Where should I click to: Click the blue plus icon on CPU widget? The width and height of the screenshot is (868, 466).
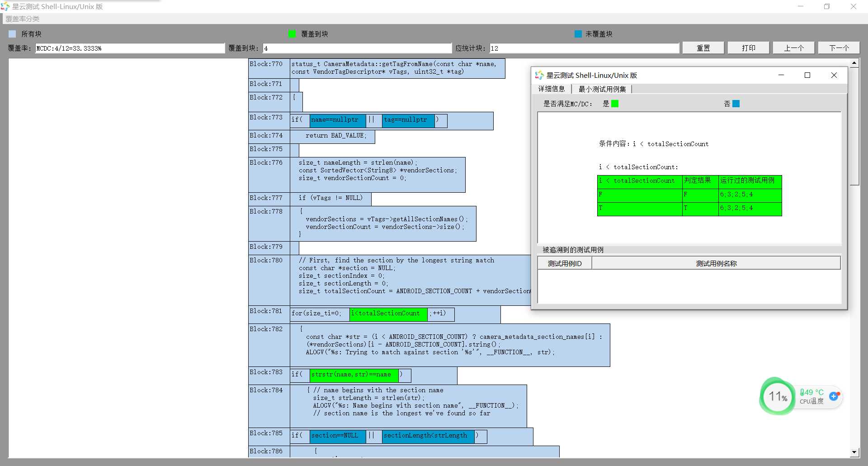coord(834,396)
